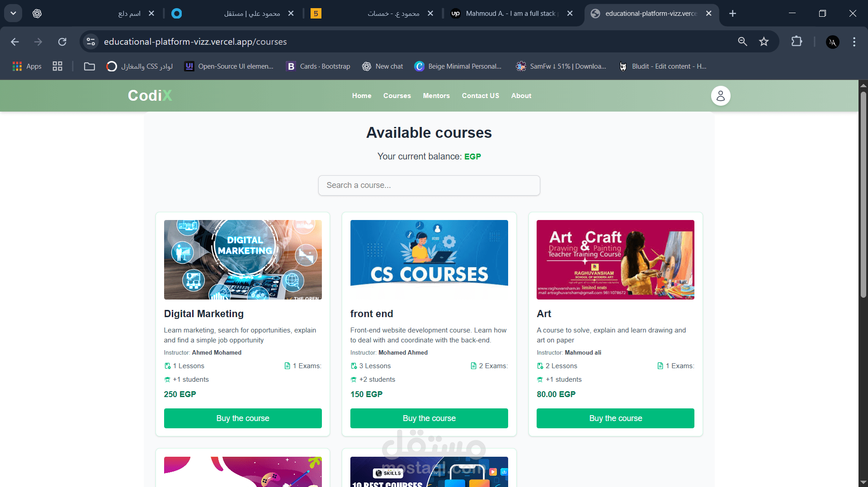The width and height of the screenshot is (868, 487).
Task: Click the EGP balance value
Action: pos(472,156)
